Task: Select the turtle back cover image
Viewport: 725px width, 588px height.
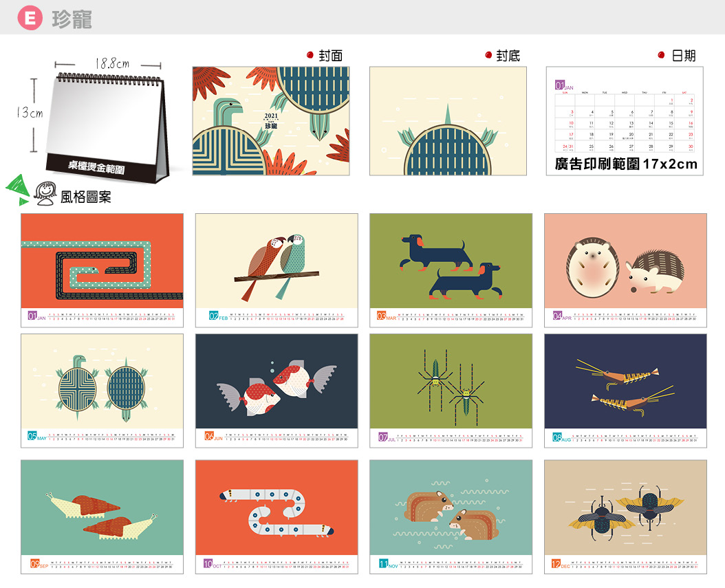Action: click(x=448, y=121)
